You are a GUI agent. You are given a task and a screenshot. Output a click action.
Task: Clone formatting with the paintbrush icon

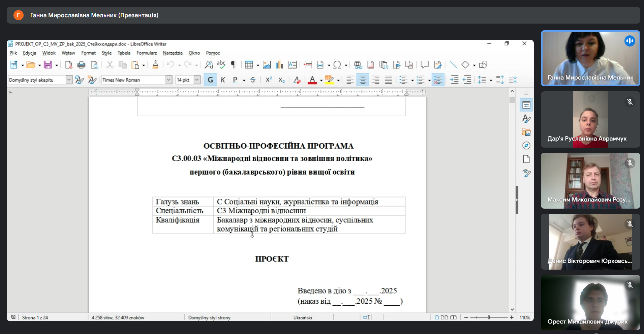click(x=155, y=65)
